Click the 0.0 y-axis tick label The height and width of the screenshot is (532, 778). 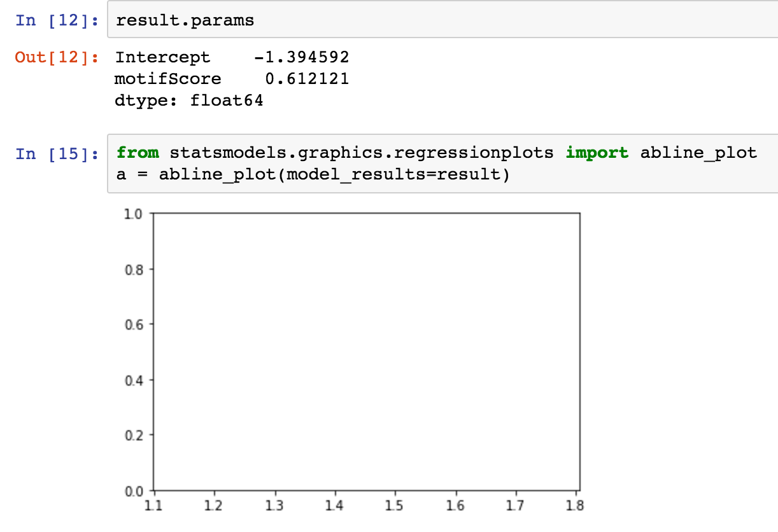pyautogui.click(x=136, y=491)
